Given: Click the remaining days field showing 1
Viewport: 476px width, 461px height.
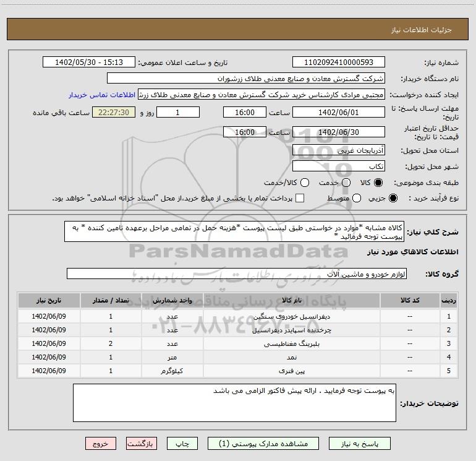Looking at the screenshot, I should click(178, 112).
